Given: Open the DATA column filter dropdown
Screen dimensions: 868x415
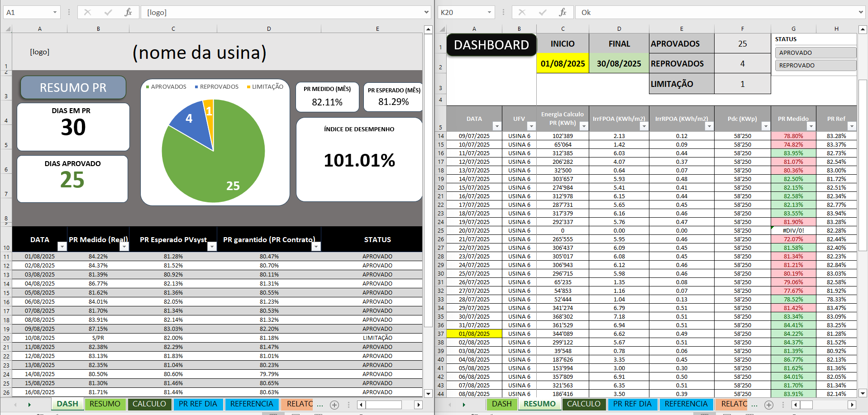Looking at the screenshot, I should pyautogui.click(x=496, y=127).
